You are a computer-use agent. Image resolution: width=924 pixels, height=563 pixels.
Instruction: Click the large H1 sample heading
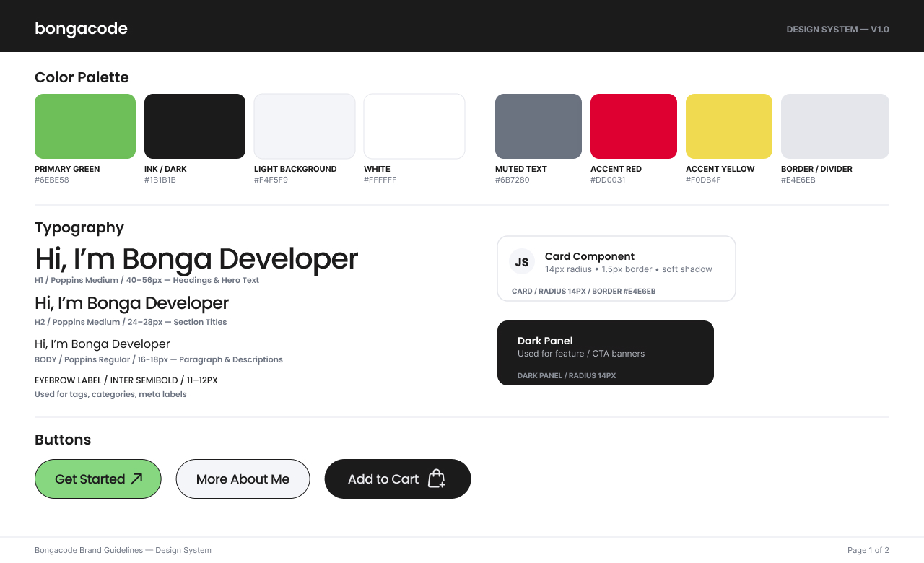click(196, 258)
